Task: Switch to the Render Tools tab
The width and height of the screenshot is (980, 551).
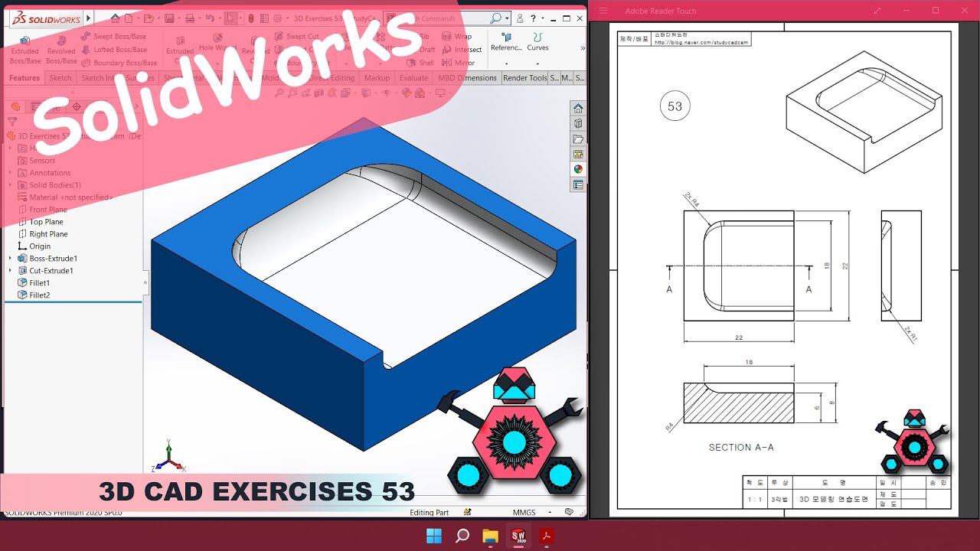Action: 525,78
